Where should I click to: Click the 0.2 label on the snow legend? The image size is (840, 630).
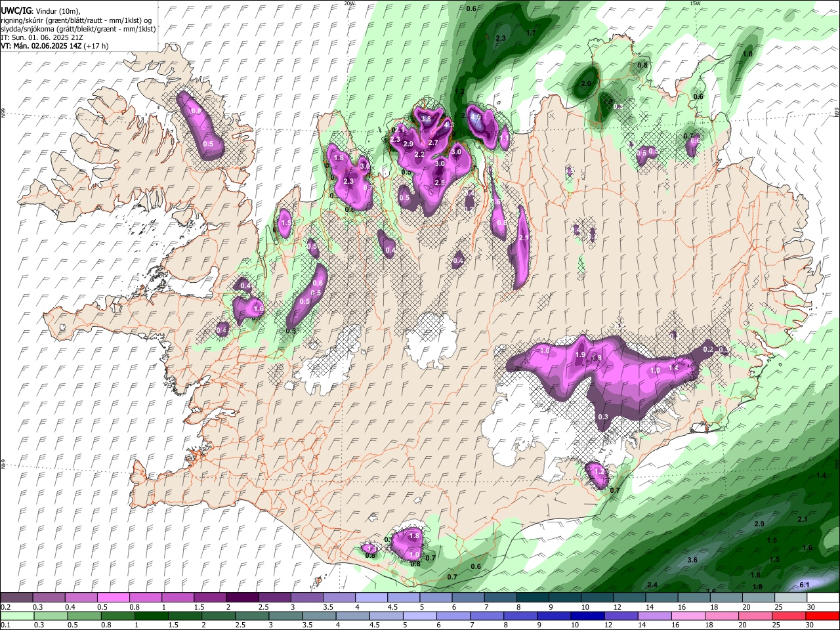coord(5,607)
